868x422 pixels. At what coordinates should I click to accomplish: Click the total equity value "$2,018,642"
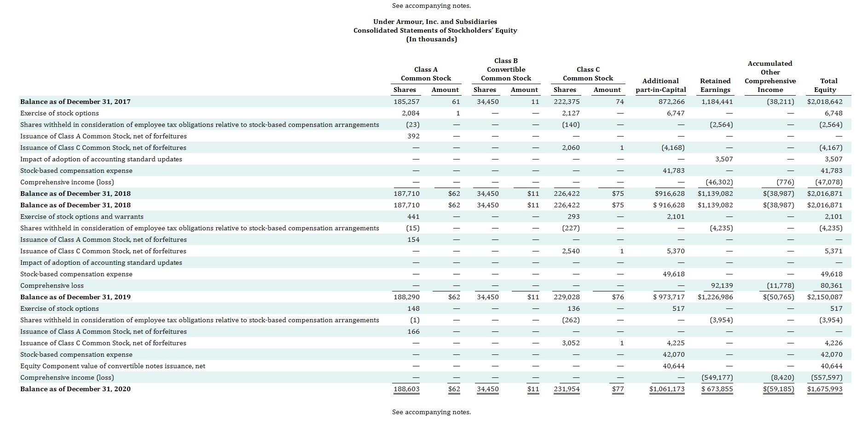click(x=825, y=102)
